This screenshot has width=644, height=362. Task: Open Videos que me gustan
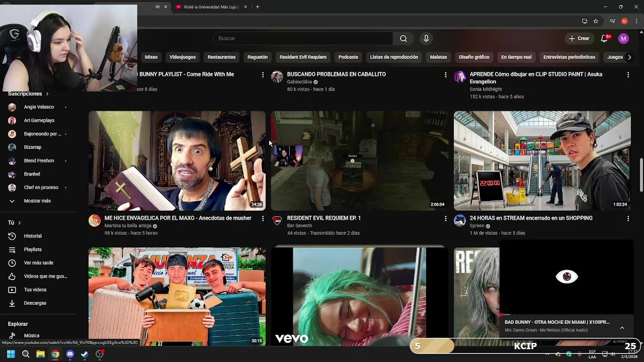pyautogui.click(x=38, y=277)
